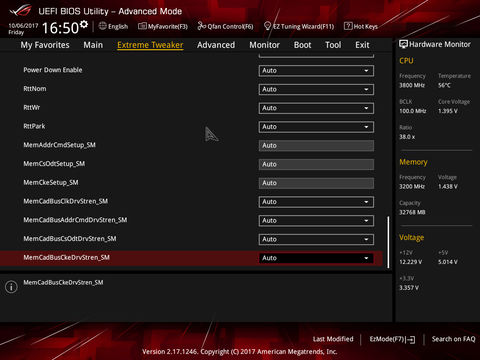Image resolution: width=480 pixels, height=360 pixels.
Task: Select the RttNom setting label
Action: point(35,89)
